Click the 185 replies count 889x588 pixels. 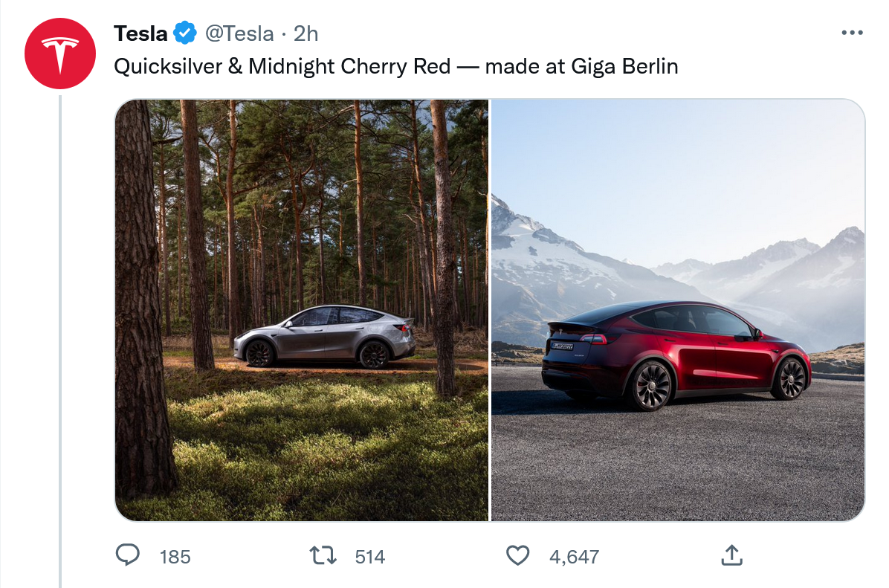(x=175, y=556)
